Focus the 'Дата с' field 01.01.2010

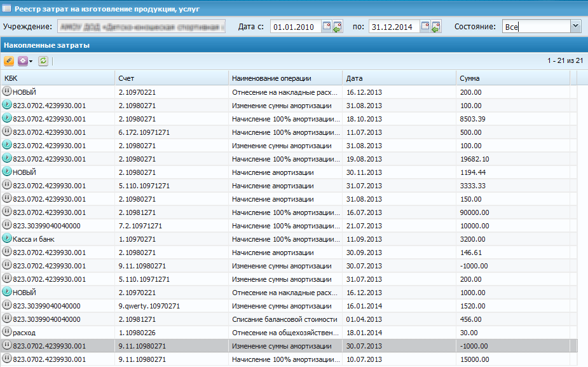296,26
